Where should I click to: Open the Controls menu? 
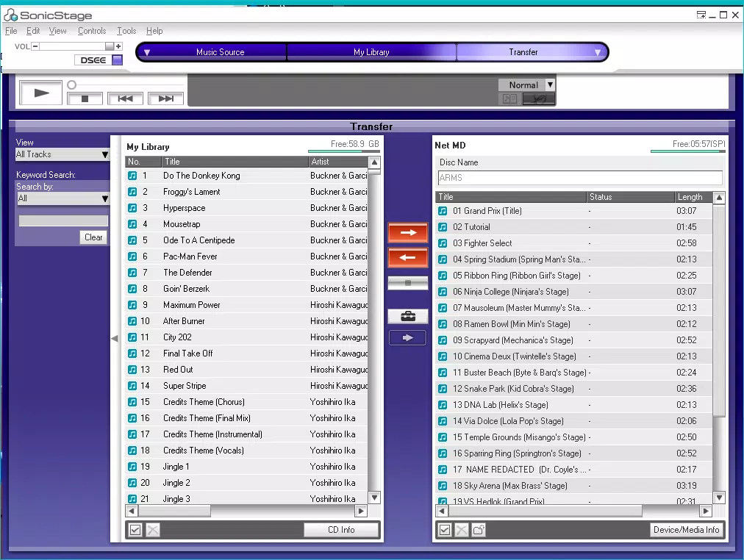[x=92, y=31]
